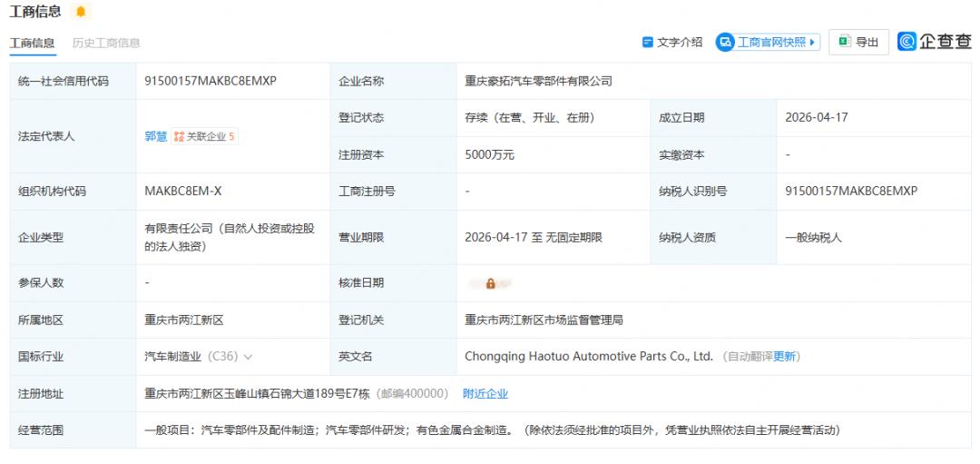The width and height of the screenshot is (980, 464).
Task: Click 一般纳税人 value
Action: (813, 238)
